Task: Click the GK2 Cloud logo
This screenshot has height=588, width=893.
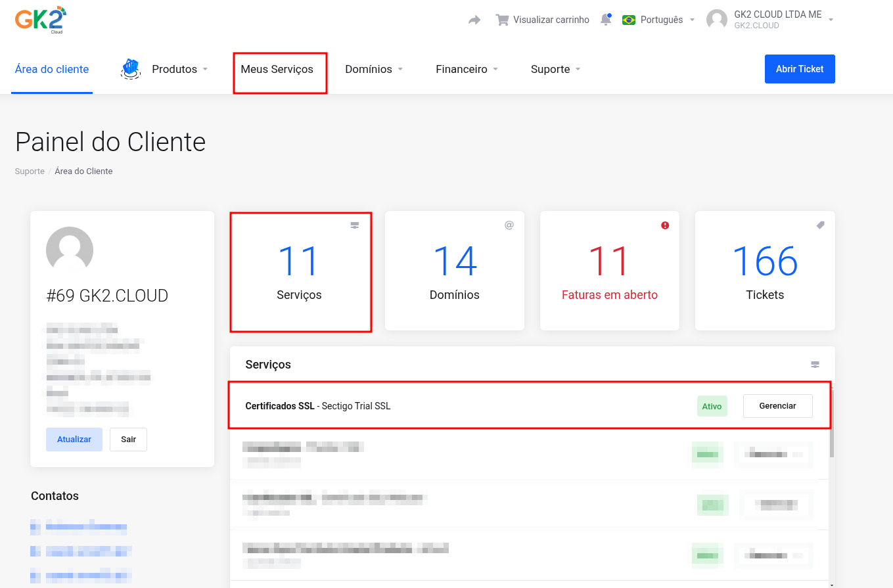Action: coord(41,20)
